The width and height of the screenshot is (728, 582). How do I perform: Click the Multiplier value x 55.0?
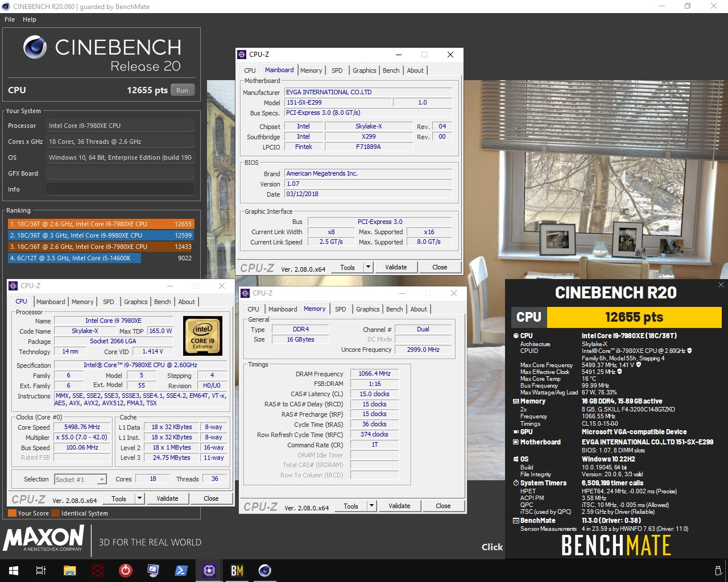coord(82,437)
